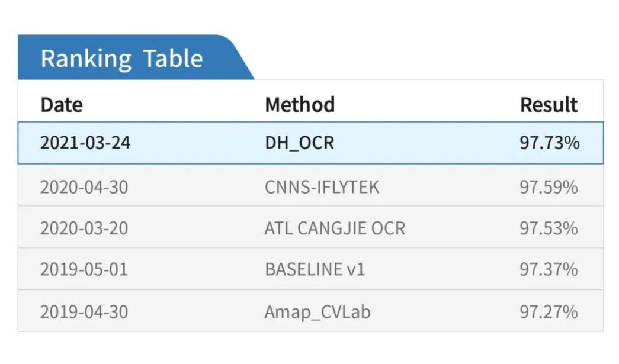Click the 97.73% result value
The image size is (619, 364).
549,143
